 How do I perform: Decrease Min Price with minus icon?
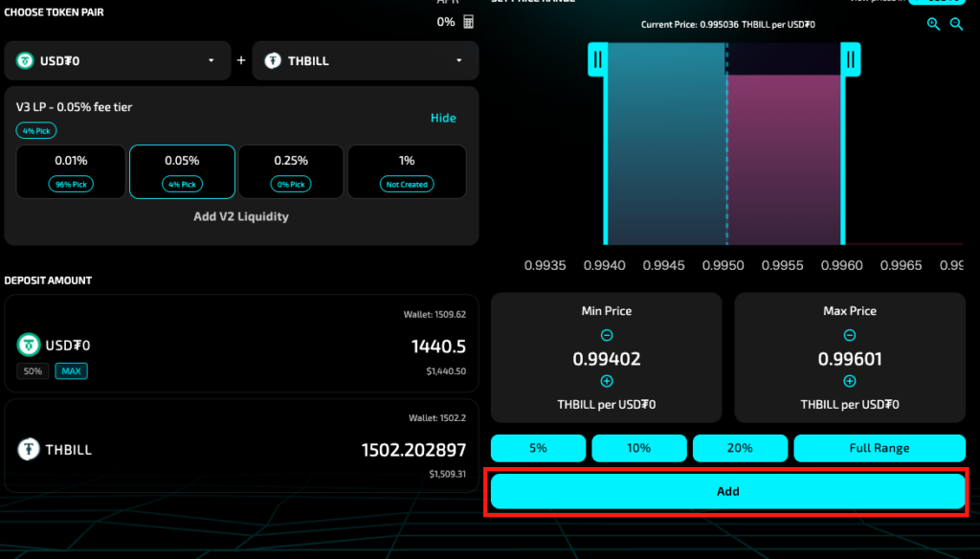pos(606,336)
